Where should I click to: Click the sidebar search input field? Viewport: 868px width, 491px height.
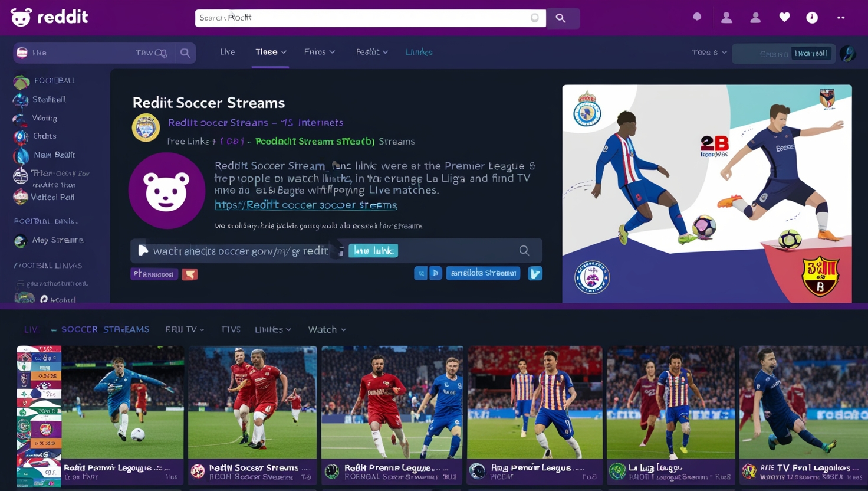coord(104,53)
